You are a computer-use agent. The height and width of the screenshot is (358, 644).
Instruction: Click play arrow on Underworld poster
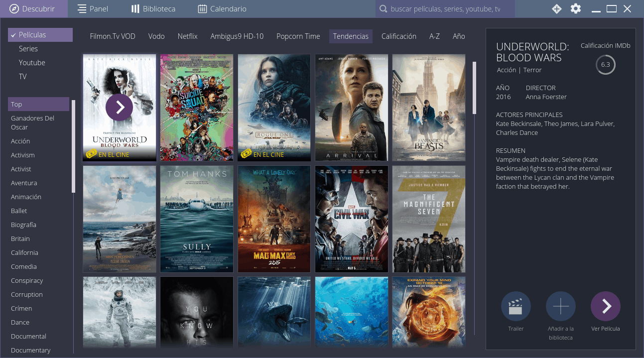click(120, 107)
